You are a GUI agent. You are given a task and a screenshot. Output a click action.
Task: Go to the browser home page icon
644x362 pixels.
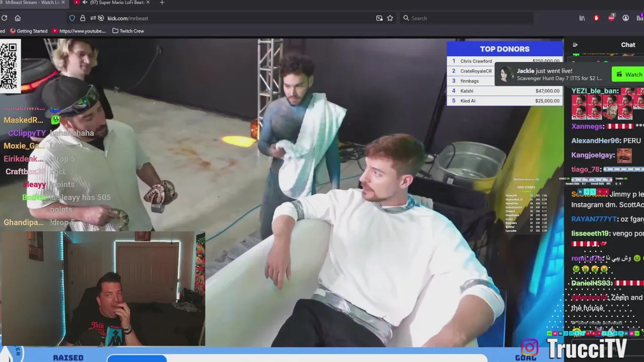pos(18,18)
